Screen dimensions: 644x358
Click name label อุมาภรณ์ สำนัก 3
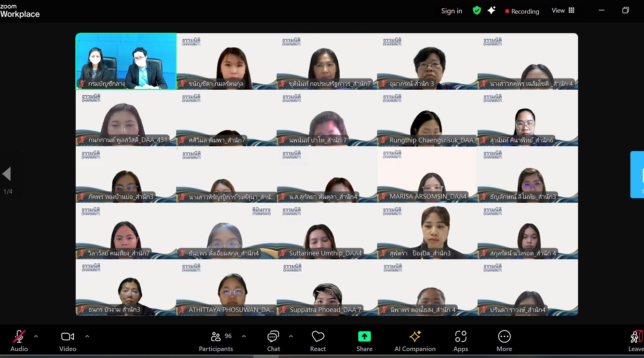pyautogui.click(x=412, y=83)
